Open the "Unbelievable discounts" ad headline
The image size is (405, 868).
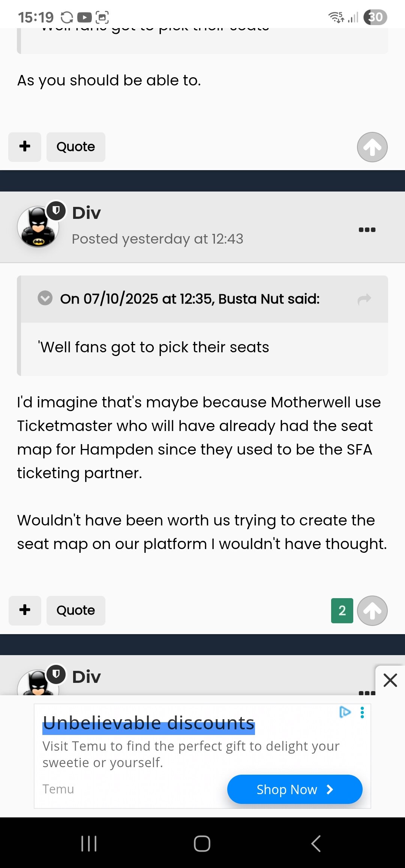(148, 723)
